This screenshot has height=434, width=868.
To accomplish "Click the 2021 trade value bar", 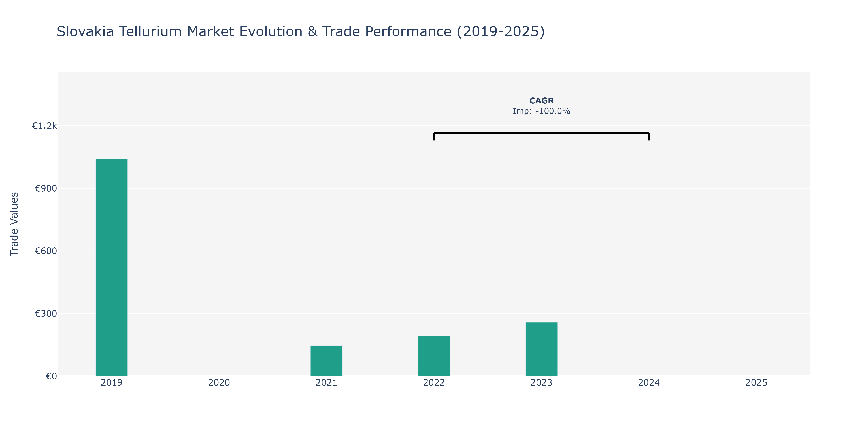I will (x=327, y=361).
